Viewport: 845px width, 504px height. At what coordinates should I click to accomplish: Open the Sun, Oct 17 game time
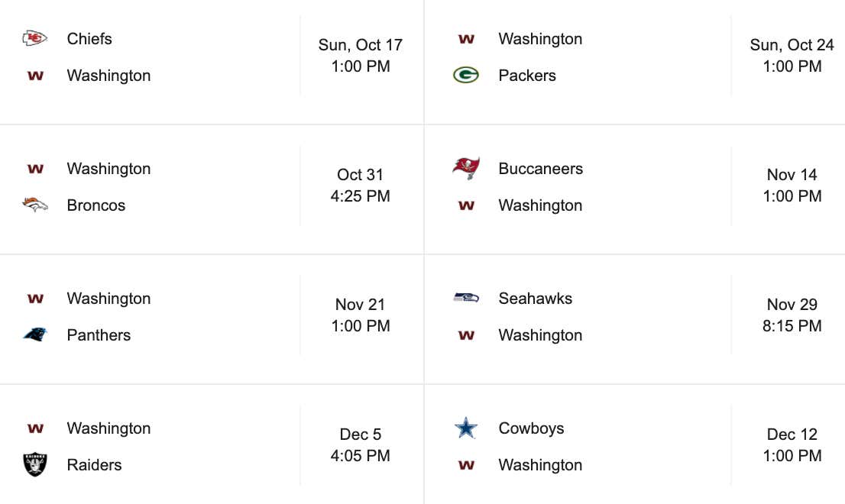(361, 56)
